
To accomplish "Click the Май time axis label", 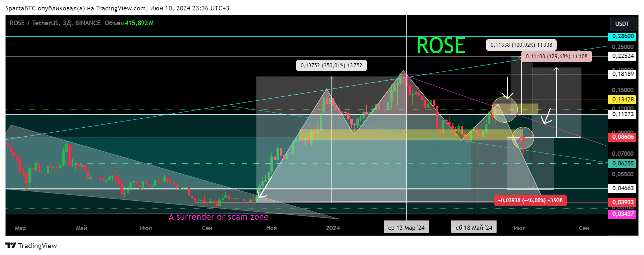I will tap(82, 228).
